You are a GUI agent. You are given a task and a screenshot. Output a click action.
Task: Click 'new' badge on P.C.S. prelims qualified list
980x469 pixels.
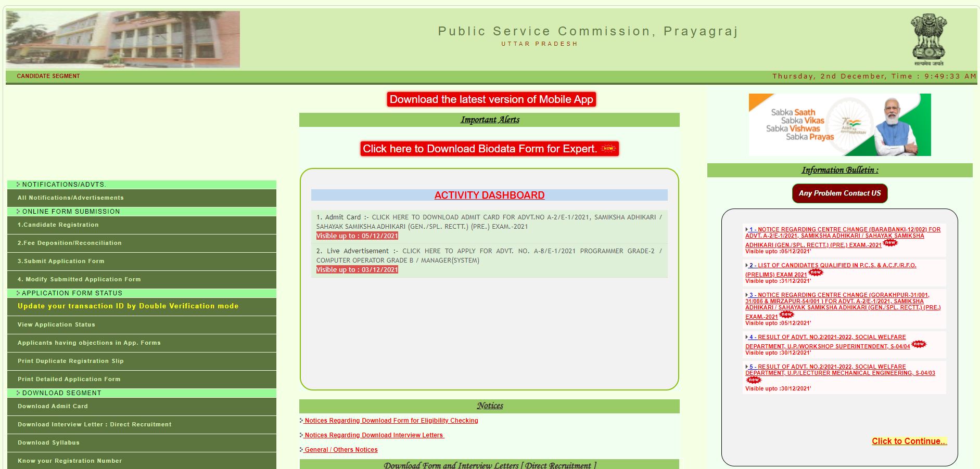point(816,272)
